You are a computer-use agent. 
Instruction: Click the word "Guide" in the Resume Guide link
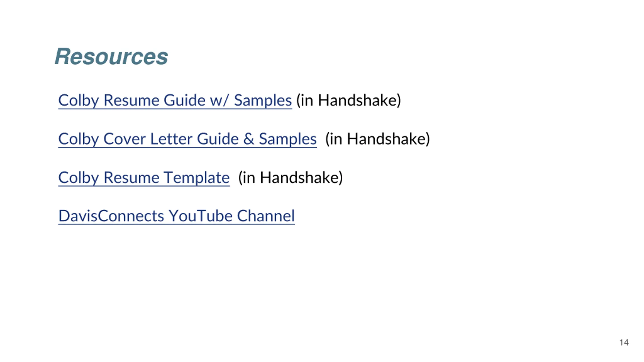[184, 101]
